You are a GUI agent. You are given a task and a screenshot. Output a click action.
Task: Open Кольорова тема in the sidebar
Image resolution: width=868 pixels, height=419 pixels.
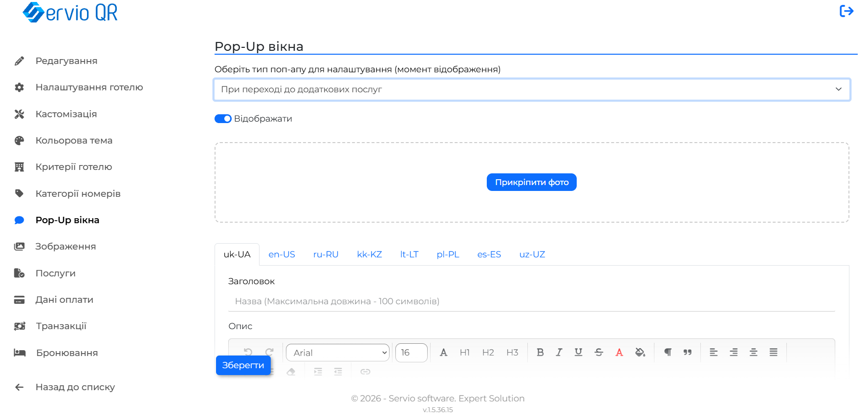point(74,141)
